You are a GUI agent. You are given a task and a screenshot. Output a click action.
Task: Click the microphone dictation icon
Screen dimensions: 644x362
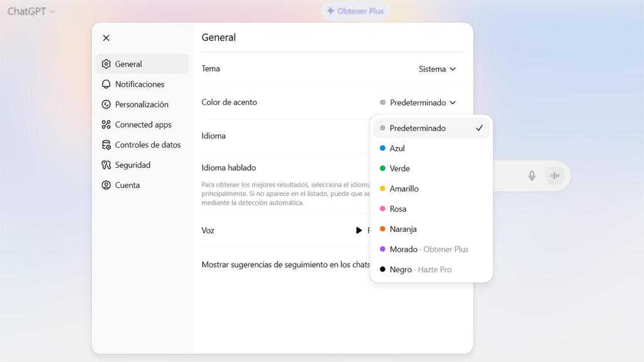pyautogui.click(x=532, y=176)
